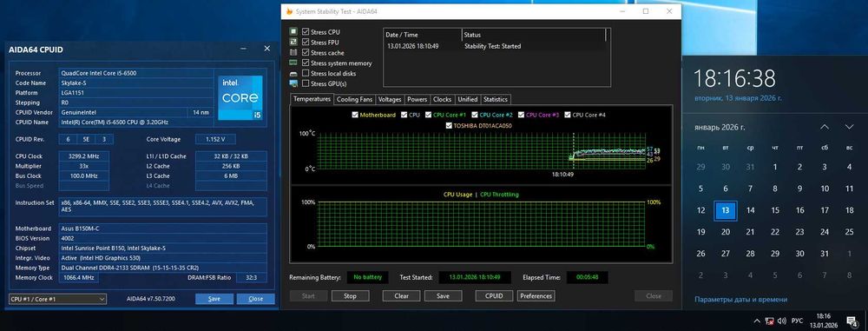Open the Action Center notifications icon
Screen dimensions: 868x331
tap(852, 321)
